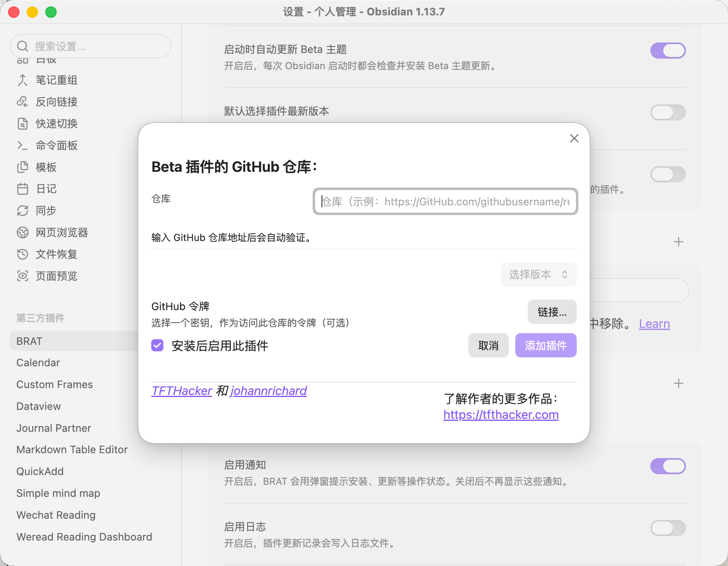The image size is (728, 566).
Task: Click the upper plus icon behind dialog
Action: pyautogui.click(x=678, y=242)
